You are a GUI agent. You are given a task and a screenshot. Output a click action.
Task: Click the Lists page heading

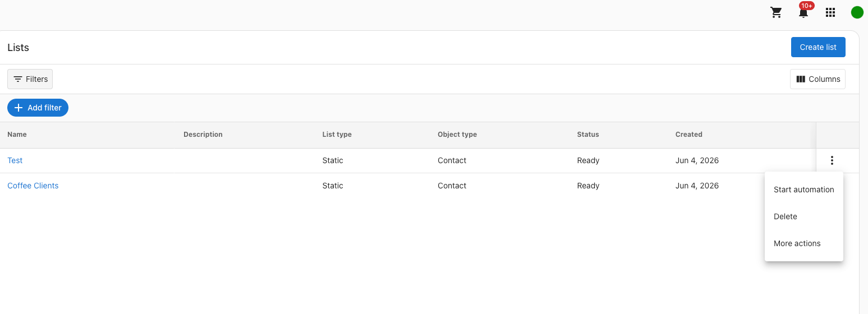18,48
